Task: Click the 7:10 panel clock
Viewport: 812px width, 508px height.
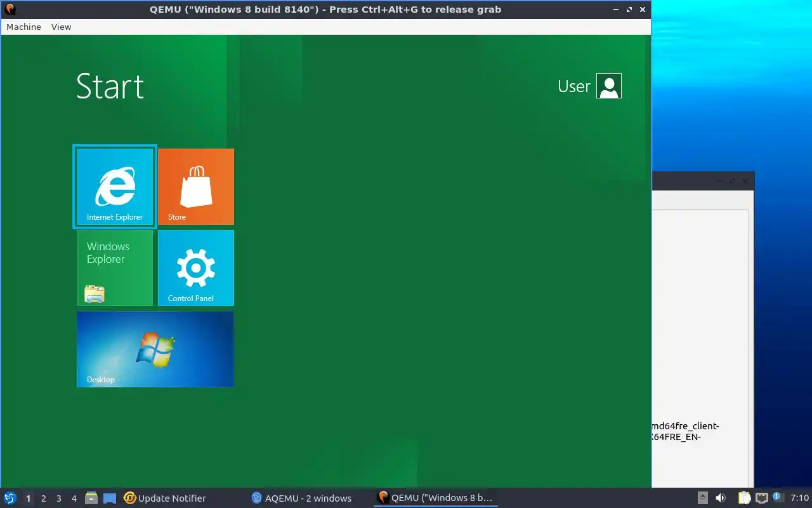Action: (x=799, y=498)
